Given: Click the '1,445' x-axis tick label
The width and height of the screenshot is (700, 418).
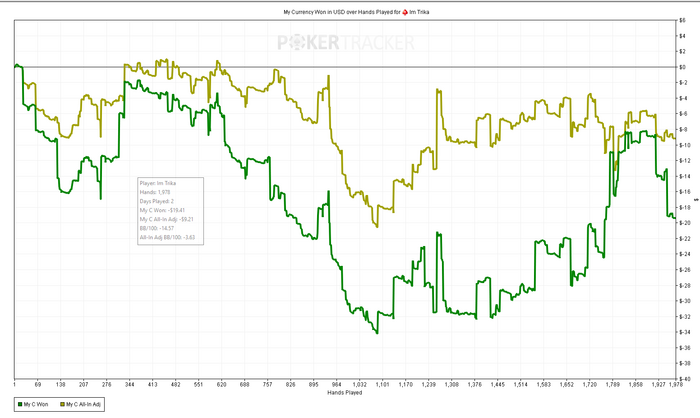Looking at the screenshot, I should pyautogui.click(x=497, y=385).
